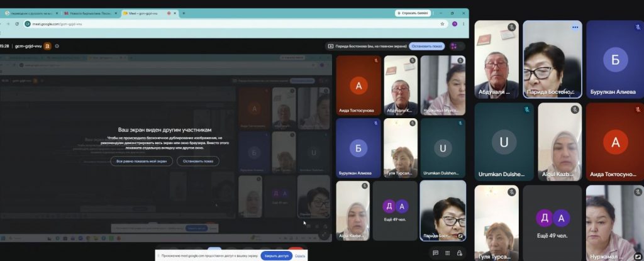Open a new browser tab
Viewport: 644px width, 261px height.
coord(184,13)
